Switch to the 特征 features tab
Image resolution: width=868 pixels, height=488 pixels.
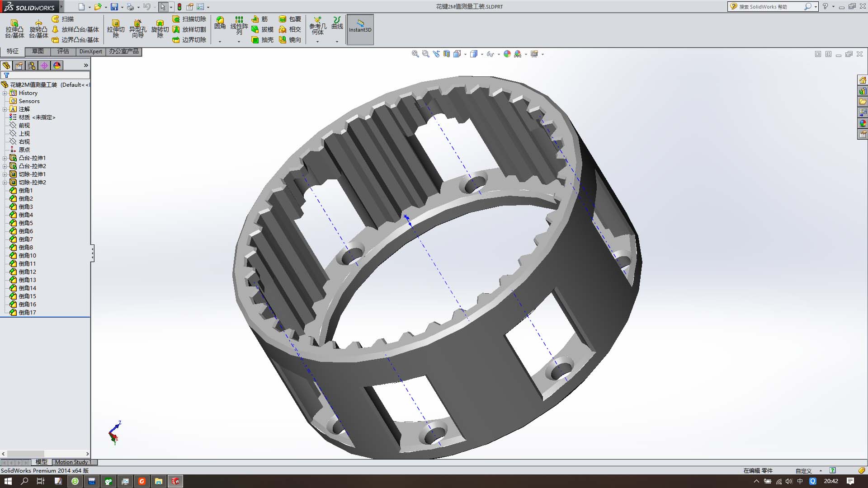tap(13, 52)
